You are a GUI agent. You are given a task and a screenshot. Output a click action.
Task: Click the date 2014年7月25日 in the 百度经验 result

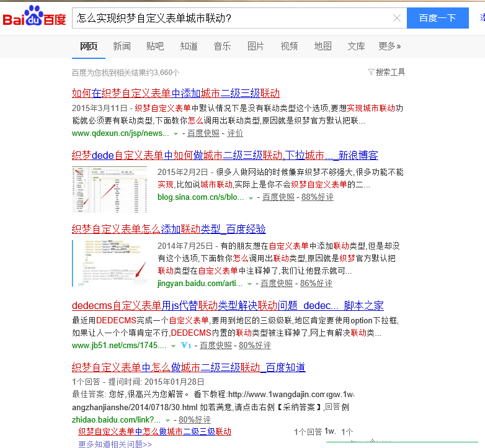pos(185,246)
